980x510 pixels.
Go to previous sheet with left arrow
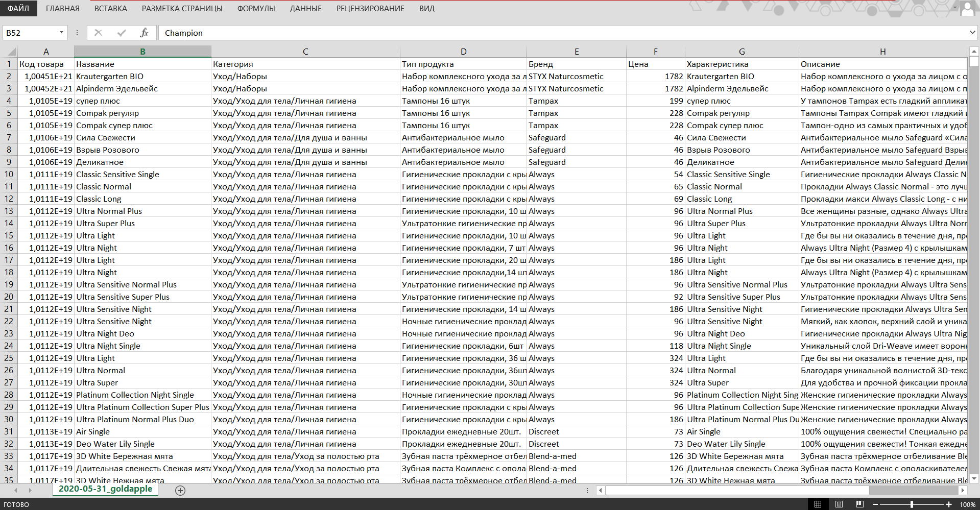tap(16, 490)
